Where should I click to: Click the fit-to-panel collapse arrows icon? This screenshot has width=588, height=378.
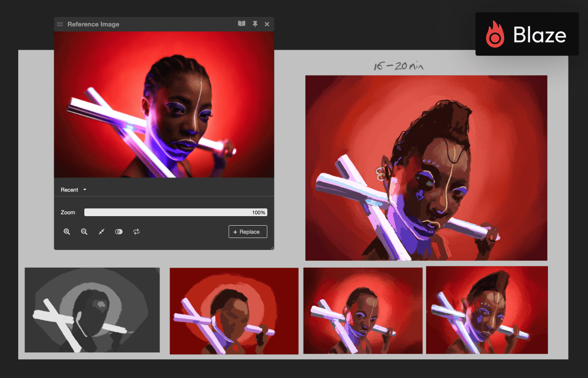click(x=102, y=232)
